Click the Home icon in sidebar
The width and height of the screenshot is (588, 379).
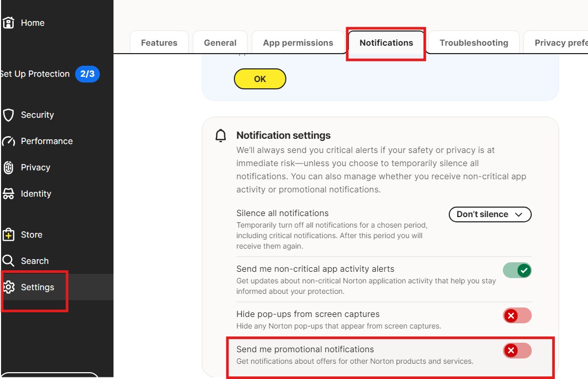8,23
